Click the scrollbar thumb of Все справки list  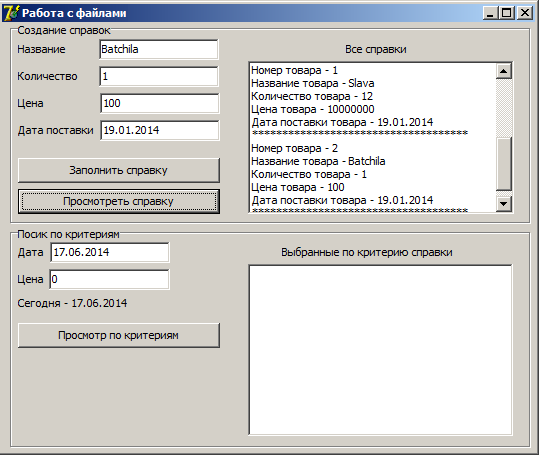(504, 164)
